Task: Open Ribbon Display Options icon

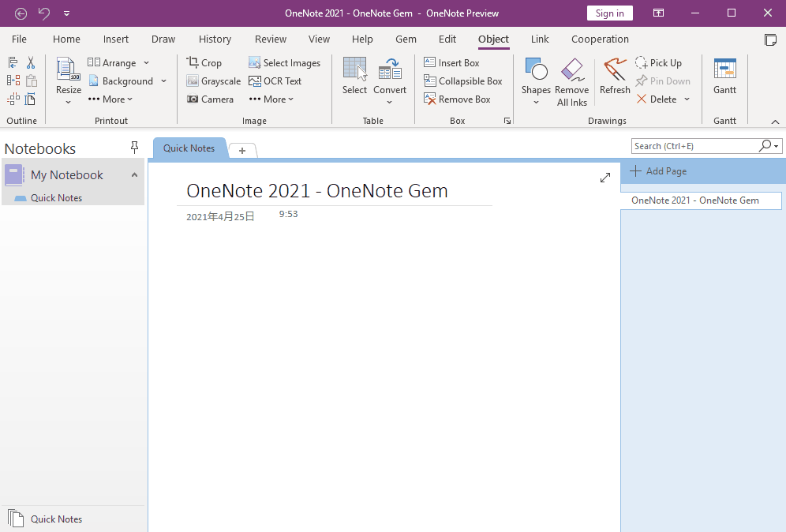Action: click(658, 13)
